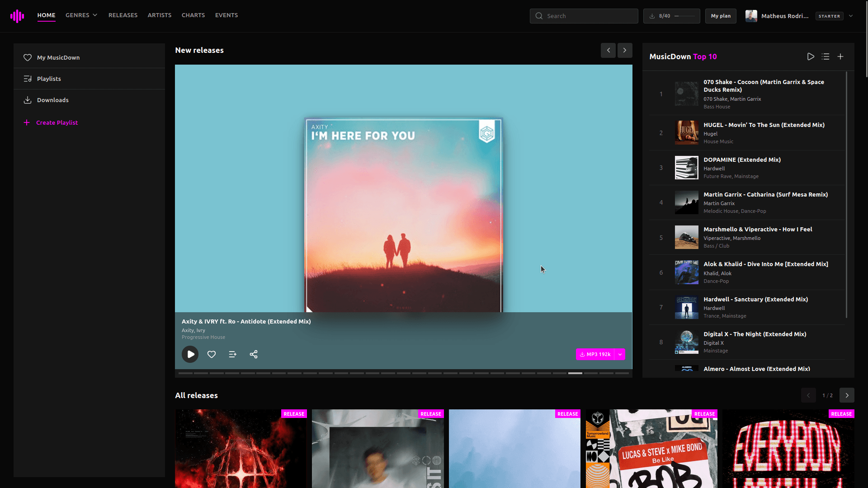Add Antidote track to queue
Screen dimensions: 868x488
(232, 354)
